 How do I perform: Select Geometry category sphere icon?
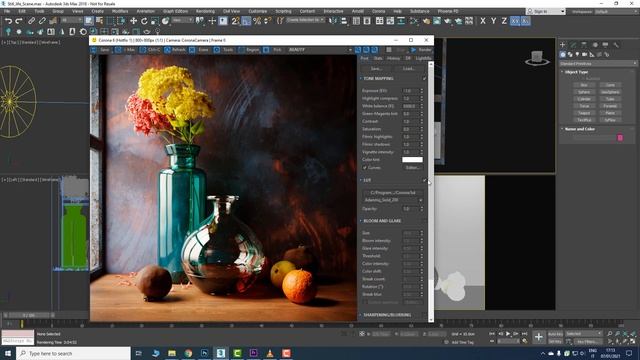(x=563, y=54)
